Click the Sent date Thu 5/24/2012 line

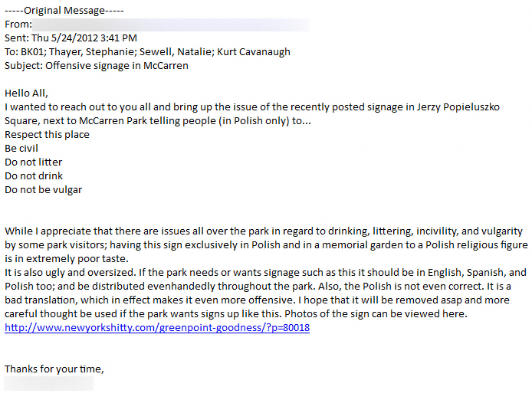[71, 38]
